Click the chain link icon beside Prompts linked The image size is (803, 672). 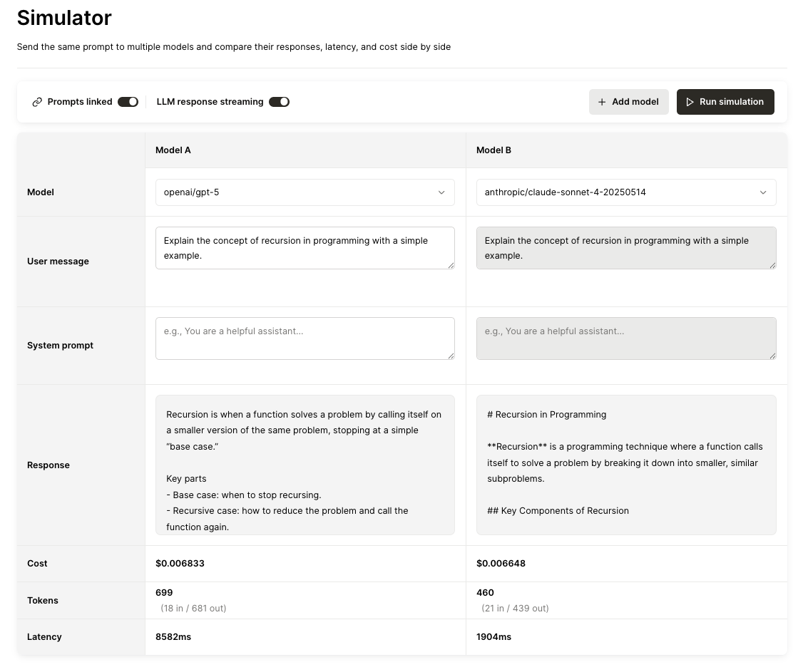coord(37,101)
